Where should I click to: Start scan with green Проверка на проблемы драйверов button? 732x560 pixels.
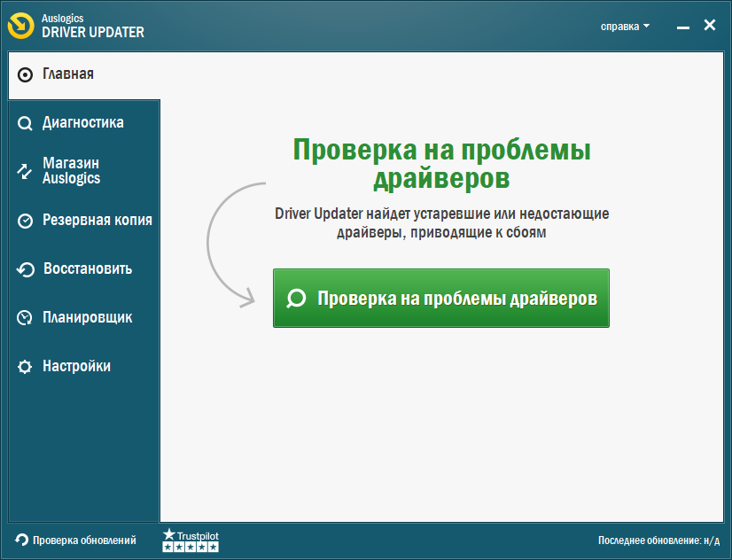[441, 299]
